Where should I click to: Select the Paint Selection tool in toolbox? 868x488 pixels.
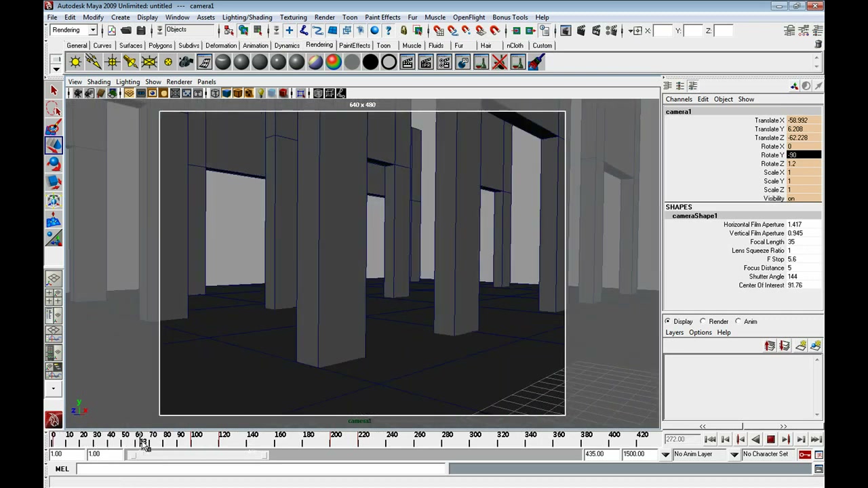54,127
